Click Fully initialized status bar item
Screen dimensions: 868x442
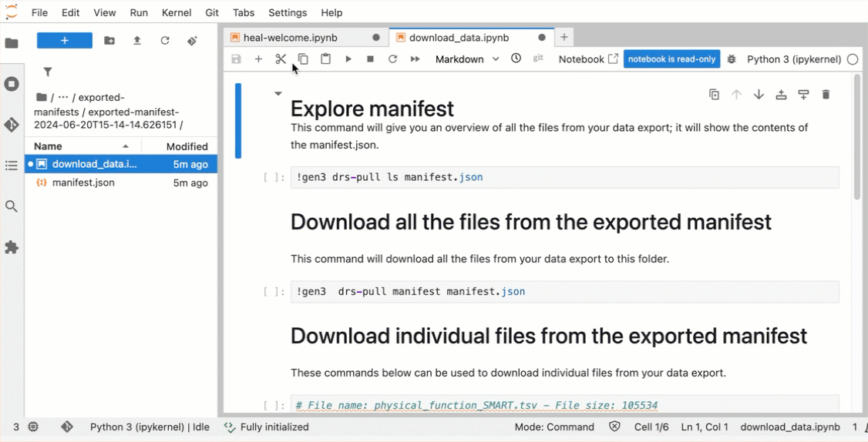point(266,427)
